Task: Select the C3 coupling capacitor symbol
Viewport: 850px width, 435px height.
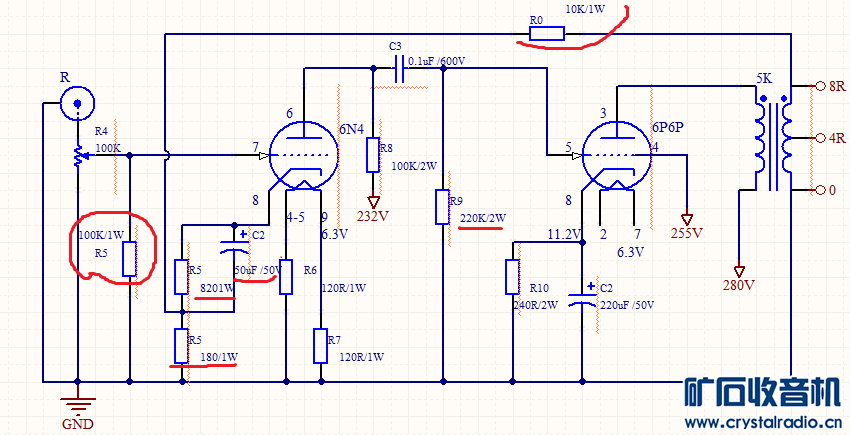Action: coord(399,68)
